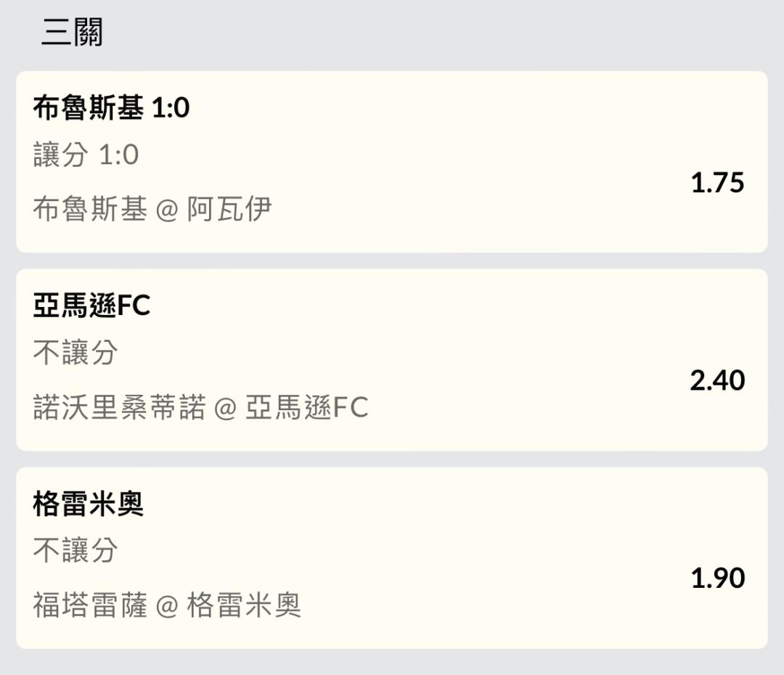Open the 亞馬遜FC bold pick title
Image resolution: width=784 pixels, height=675 pixels.
(91, 306)
